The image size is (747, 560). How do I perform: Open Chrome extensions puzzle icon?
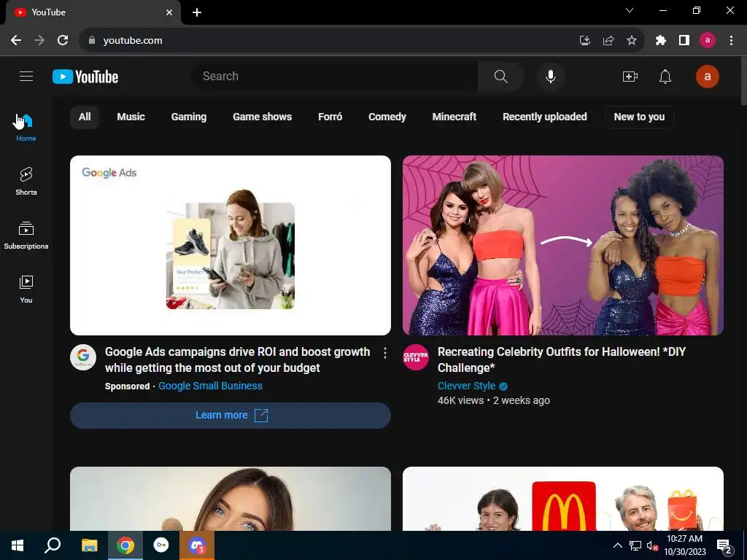[x=660, y=41]
